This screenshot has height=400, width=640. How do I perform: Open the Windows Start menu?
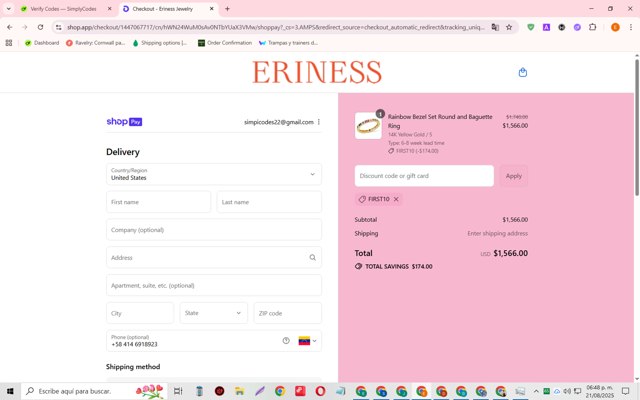[10, 391]
